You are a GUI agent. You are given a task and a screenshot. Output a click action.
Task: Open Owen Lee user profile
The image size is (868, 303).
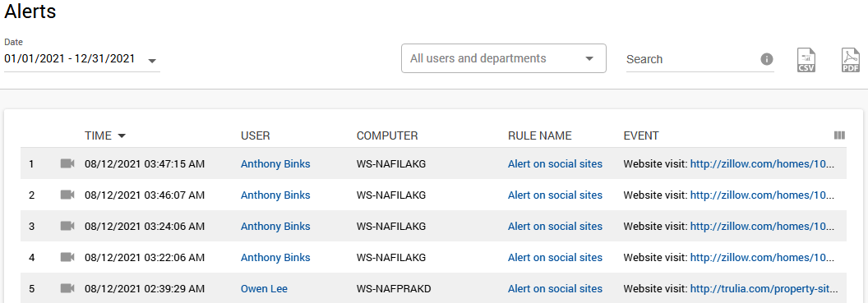(x=264, y=288)
